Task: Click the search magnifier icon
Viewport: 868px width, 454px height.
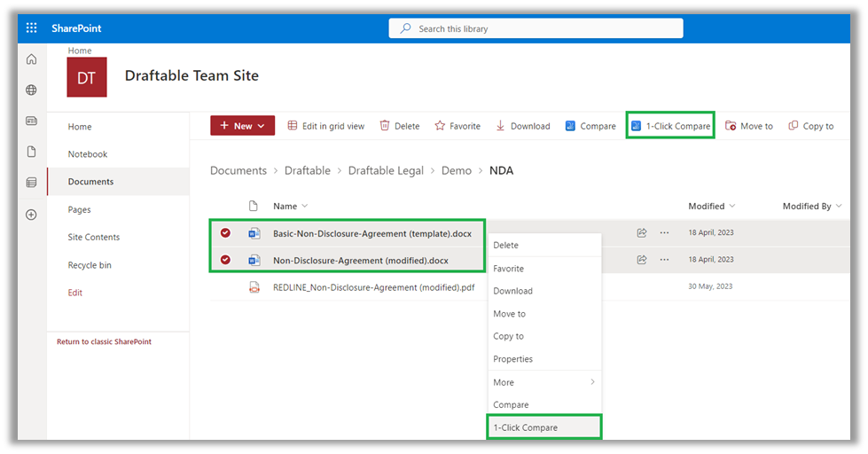Action: point(406,28)
